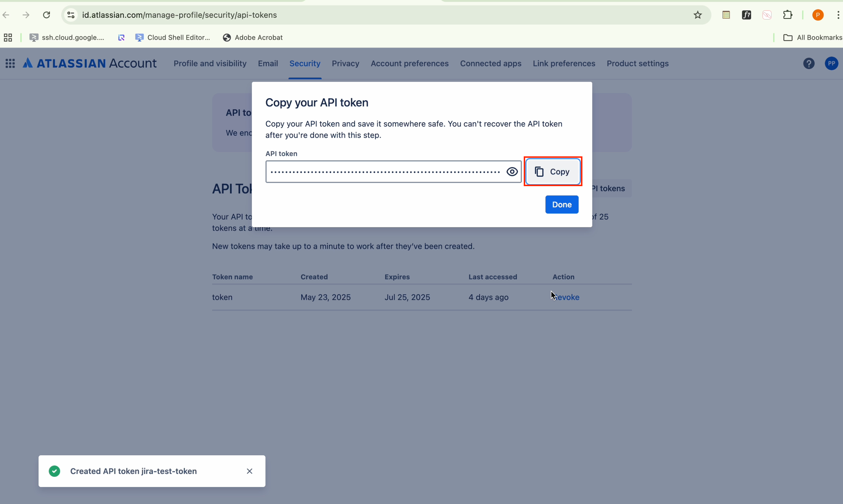The height and width of the screenshot is (504, 843).
Task: Click the 'May 23, 2025' created date
Action: (x=326, y=297)
